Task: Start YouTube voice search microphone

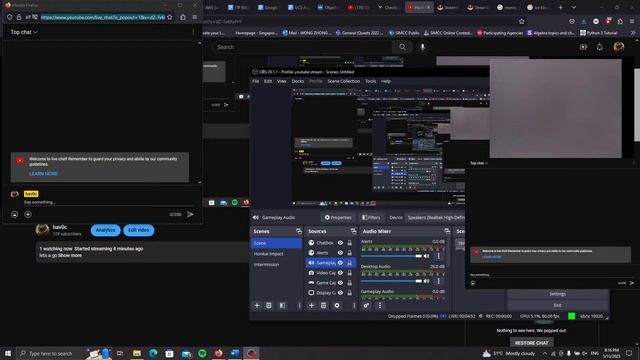Action: click(x=422, y=47)
